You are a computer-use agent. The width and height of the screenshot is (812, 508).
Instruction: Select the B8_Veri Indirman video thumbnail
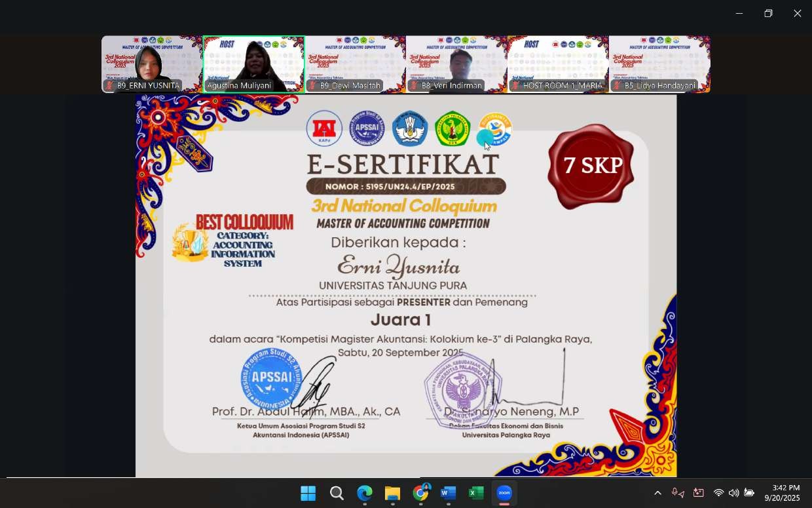456,64
